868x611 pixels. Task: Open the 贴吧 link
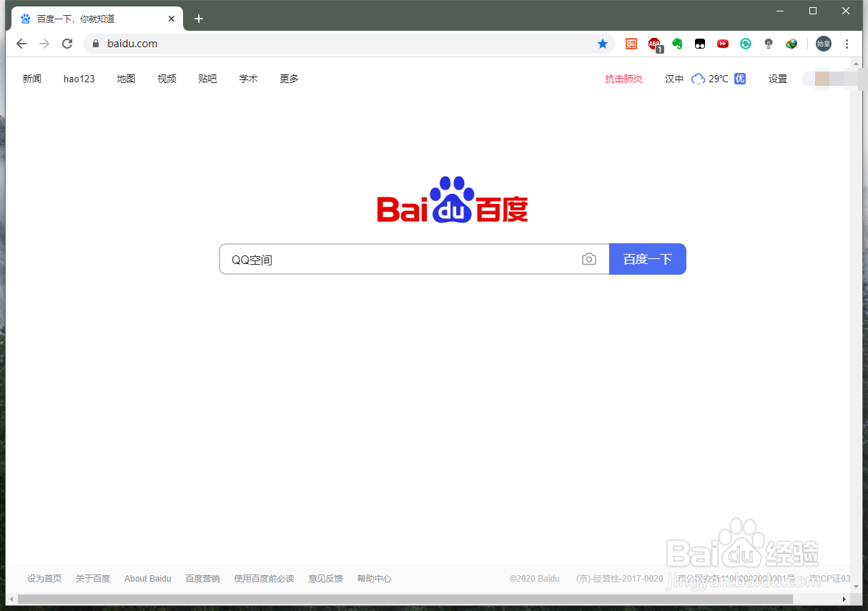pyautogui.click(x=208, y=79)
